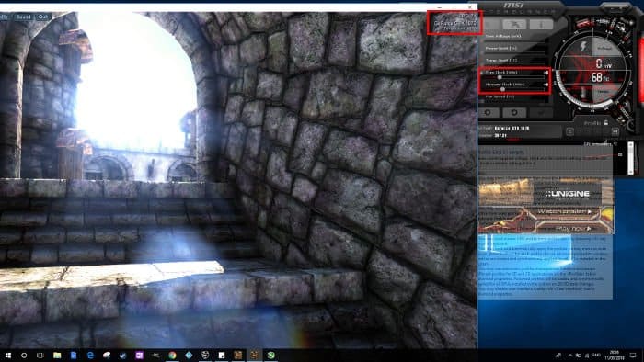Open Afterburner information button
Image resolution: width=644 pixels, height=362 pixels.
coord(541,25)
